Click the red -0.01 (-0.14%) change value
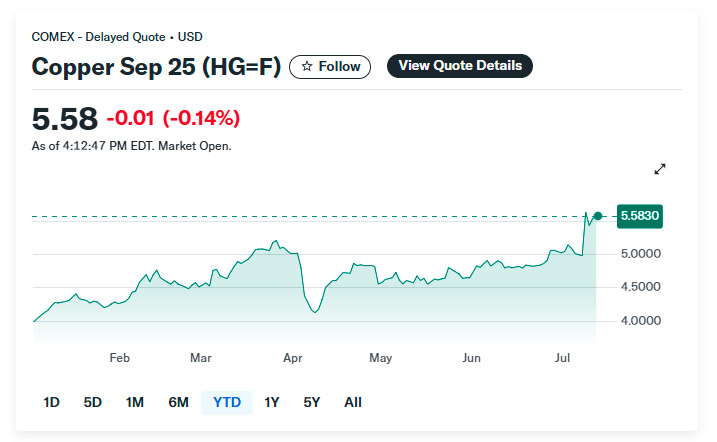 (174, 119)
